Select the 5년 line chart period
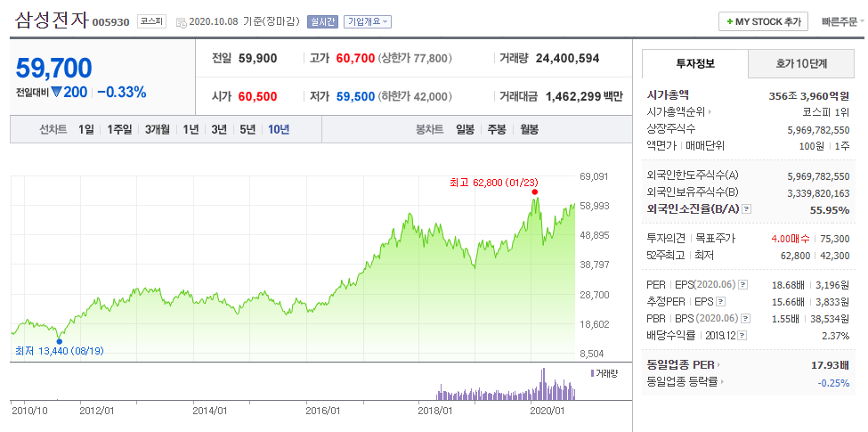 click(247, 130)
